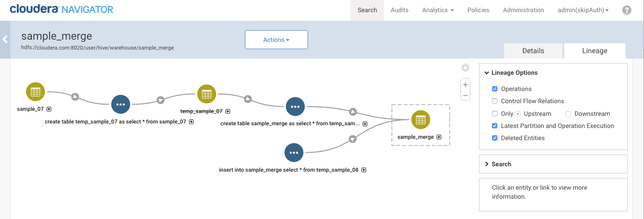The height and width of the screenshot is (219, 644).
Task: Click the temp_sample_07 table node icon
Action: coord(207,94)
